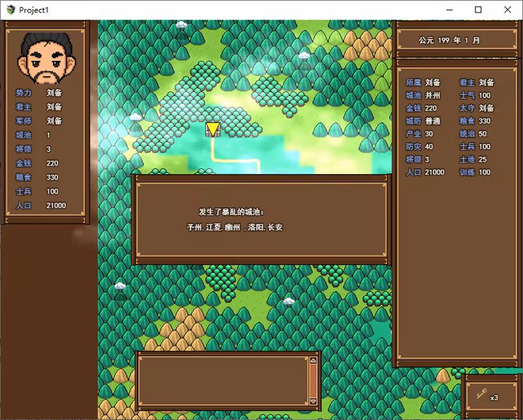
Task: Click the yellow city marker on map
Action: click(212, 128)
